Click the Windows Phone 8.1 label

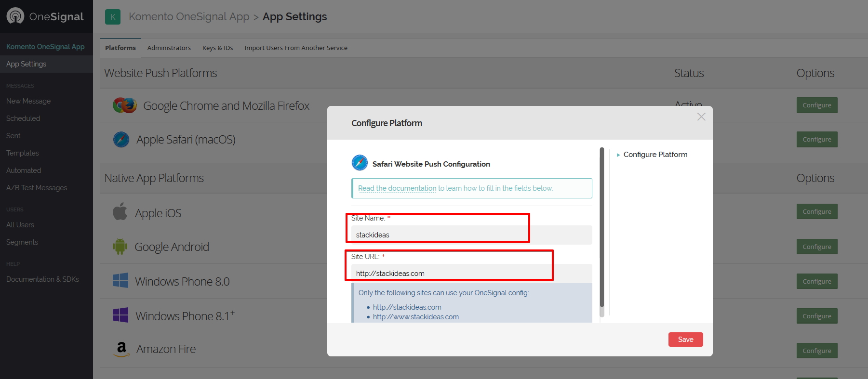coord(185,316)
